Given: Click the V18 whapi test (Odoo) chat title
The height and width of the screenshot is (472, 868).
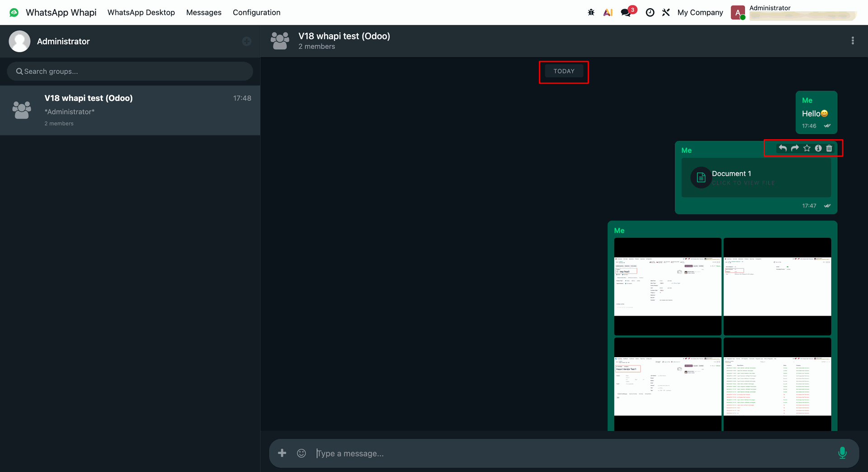Looking at the screenshot, I should pos(344,36).
